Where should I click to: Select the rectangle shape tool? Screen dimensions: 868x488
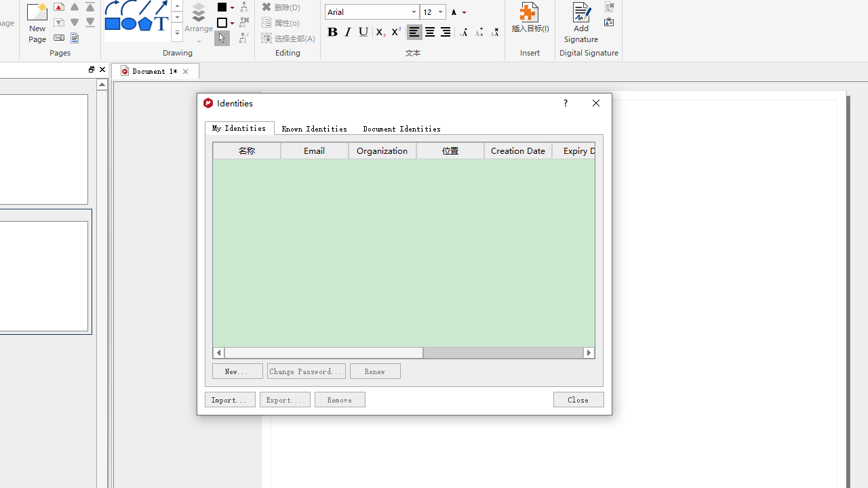[x=113, y=24]
